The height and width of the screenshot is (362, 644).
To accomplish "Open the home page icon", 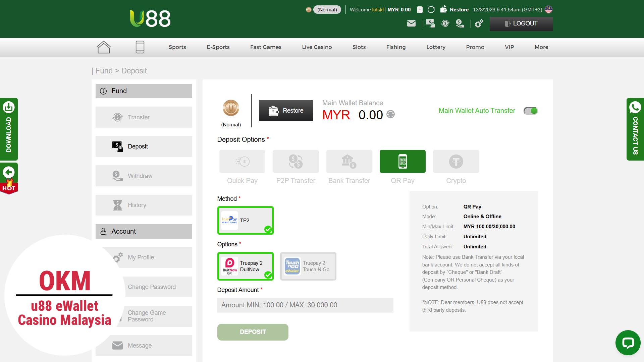I will pyautogui.click(x=104, y=47).
